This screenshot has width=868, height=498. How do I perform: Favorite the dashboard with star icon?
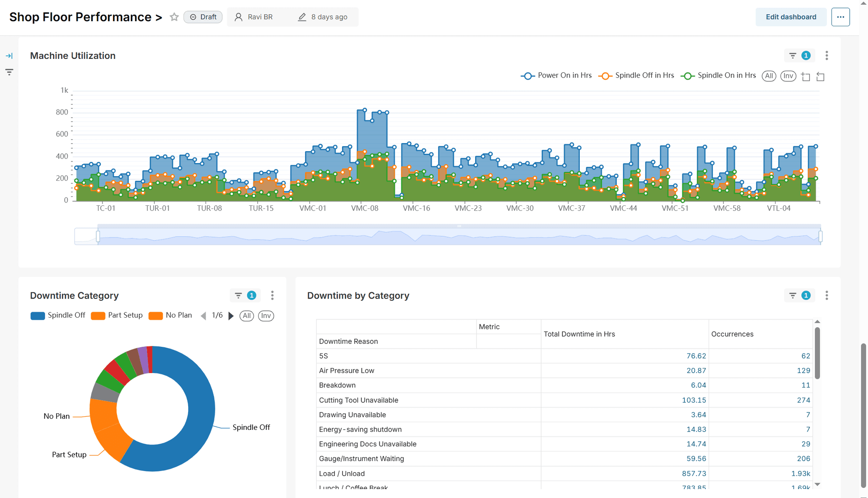[174, 17]
